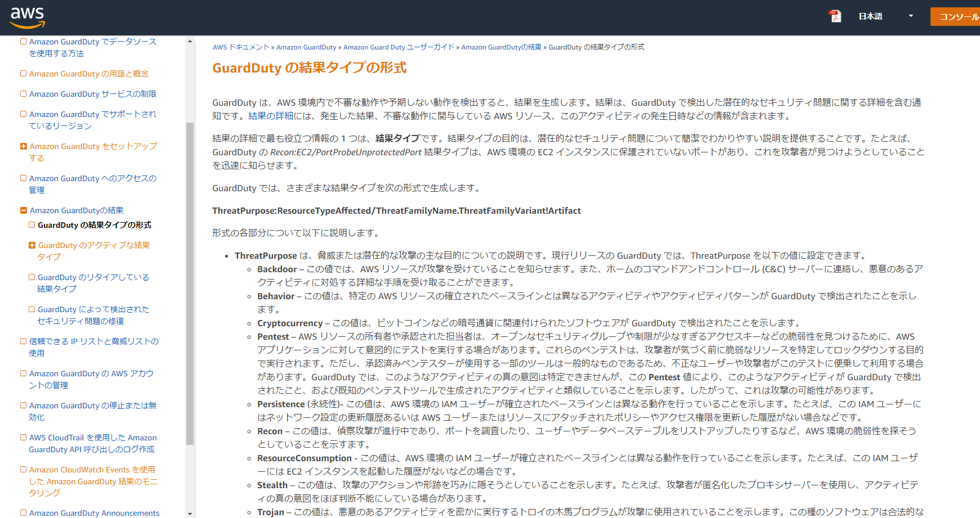Click the orange コンソール button
The width and height of the screenshot is (980, 518).
point(955,17)
